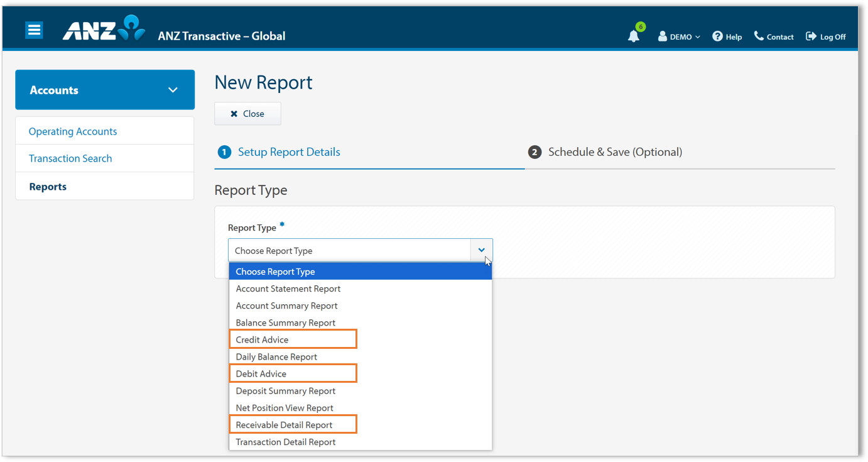The image size is (868, 462).
Task: Switch to Setup Report Details step
Action: click(x=288, y=152)
